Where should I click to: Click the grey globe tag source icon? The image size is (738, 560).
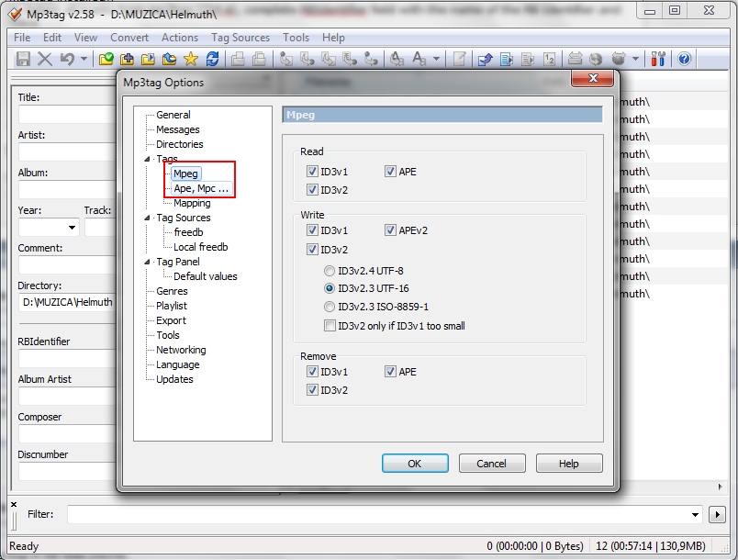[596, 59]
